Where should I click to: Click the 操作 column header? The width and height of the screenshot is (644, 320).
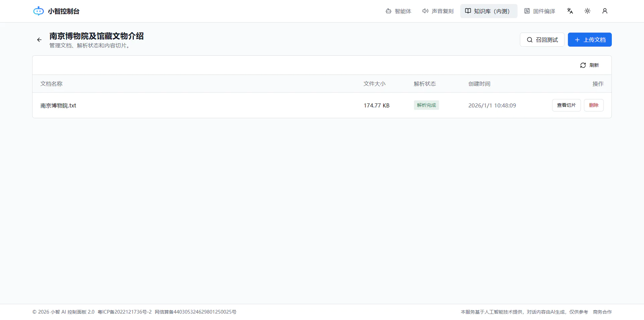coord(598,84)
